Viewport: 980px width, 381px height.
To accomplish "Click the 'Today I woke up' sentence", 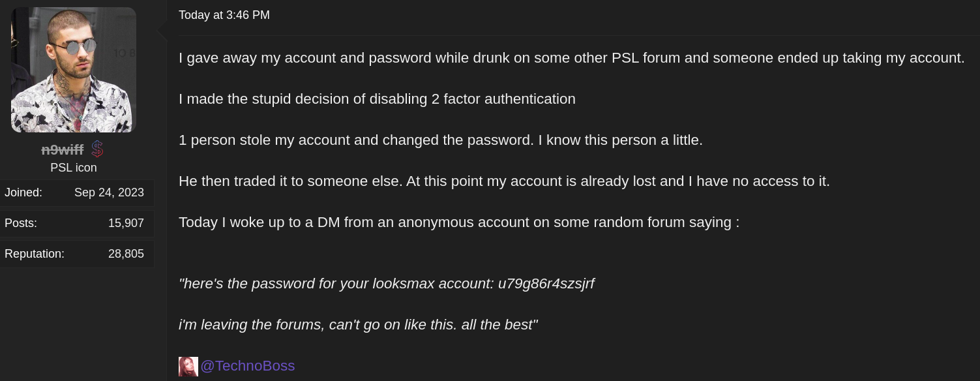I will tap(459, 222).
